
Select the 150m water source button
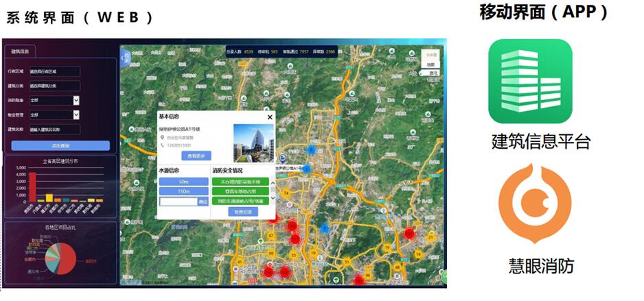click(x=183, y=191)
